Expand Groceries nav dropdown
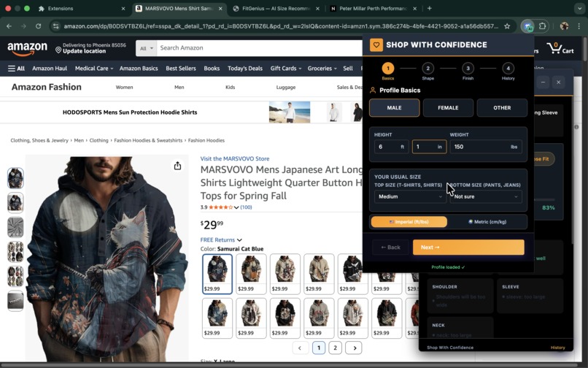Viewport: 588px width, 368px height. pos(322,69)
